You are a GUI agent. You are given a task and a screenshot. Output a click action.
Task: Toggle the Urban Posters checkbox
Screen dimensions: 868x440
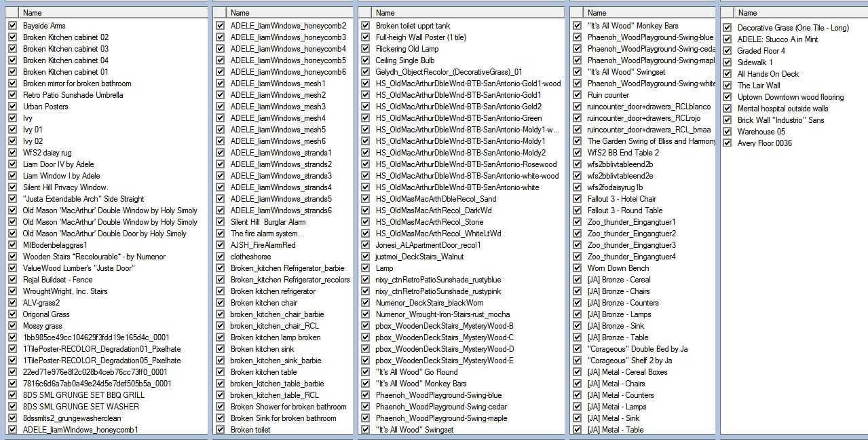[13, 107]
